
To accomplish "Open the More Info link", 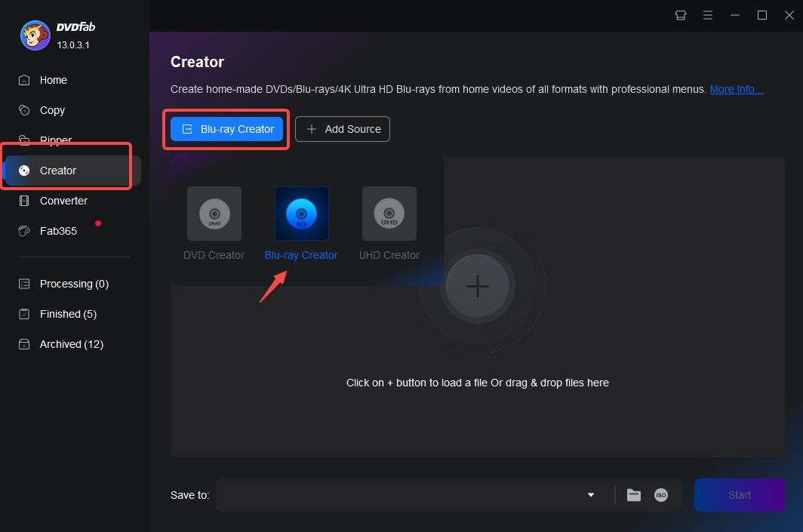I will point(735,89).
